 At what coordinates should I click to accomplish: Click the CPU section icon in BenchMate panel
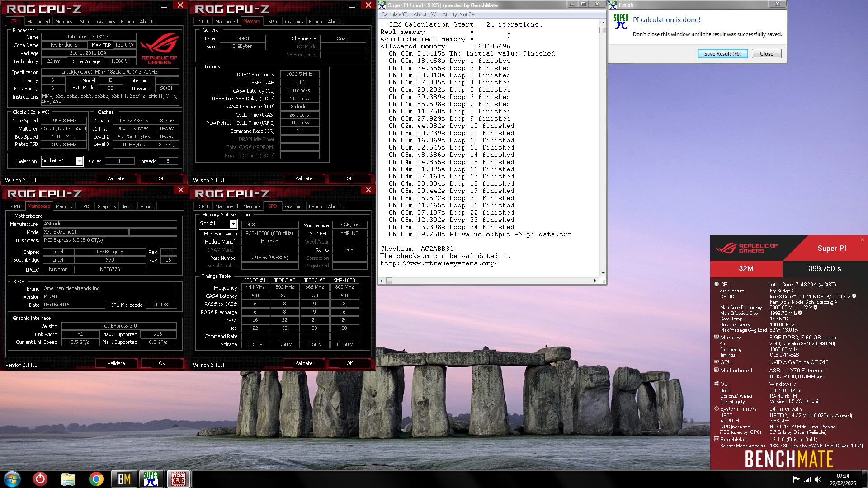pos(717,284)
